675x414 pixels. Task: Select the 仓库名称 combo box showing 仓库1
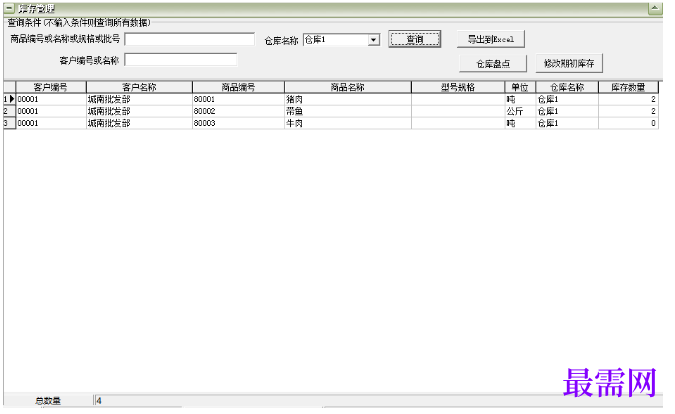point(341,40)
